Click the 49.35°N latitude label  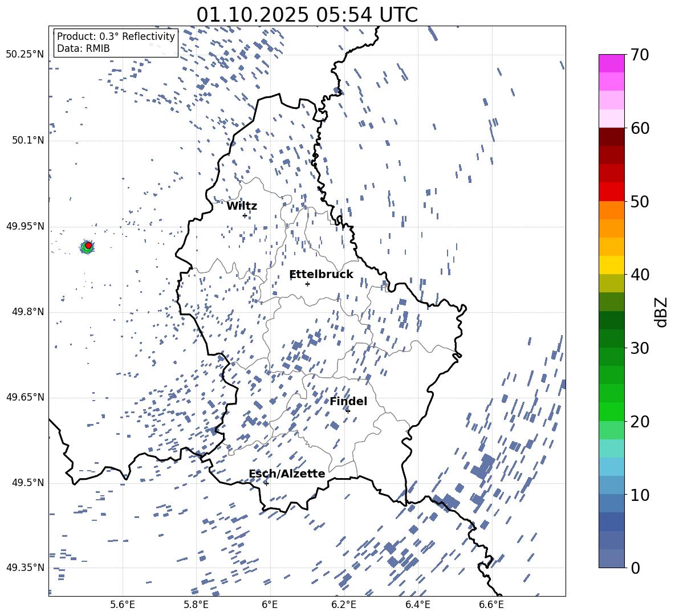[x=25, y=568]
